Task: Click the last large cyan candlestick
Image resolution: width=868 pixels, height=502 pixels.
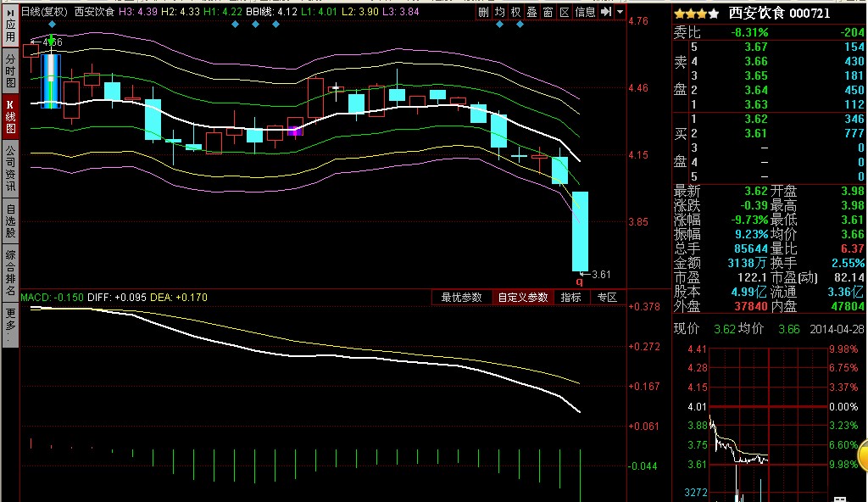Action: click(x=580, y=231)
